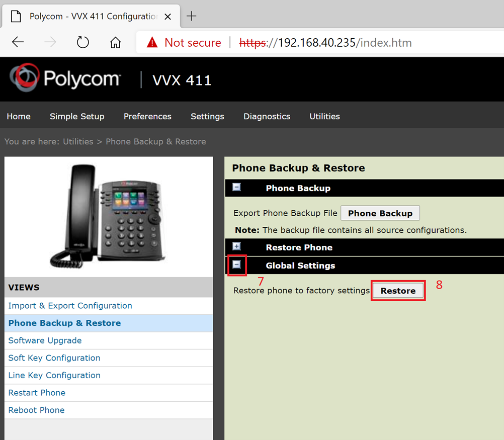
Task: Click the Phone Backup section header title
Action: coord(298,188)
